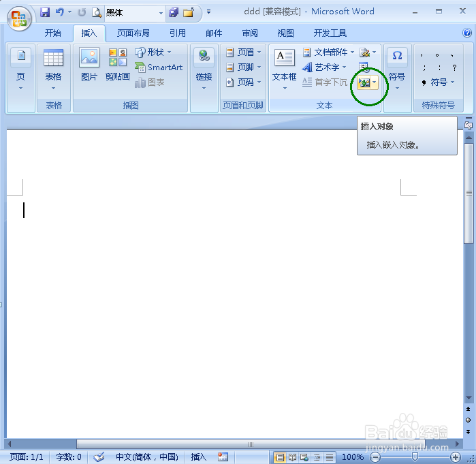The height and width of the screenshot is (464, 476).
Task: Click the scroll down arrow of the vertical scrollbar
Action: click(469, 398)
